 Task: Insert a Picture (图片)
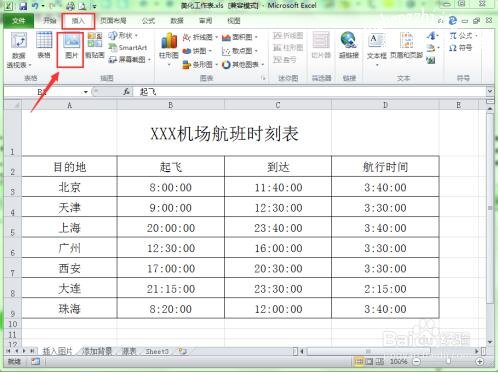coord(71,45)
